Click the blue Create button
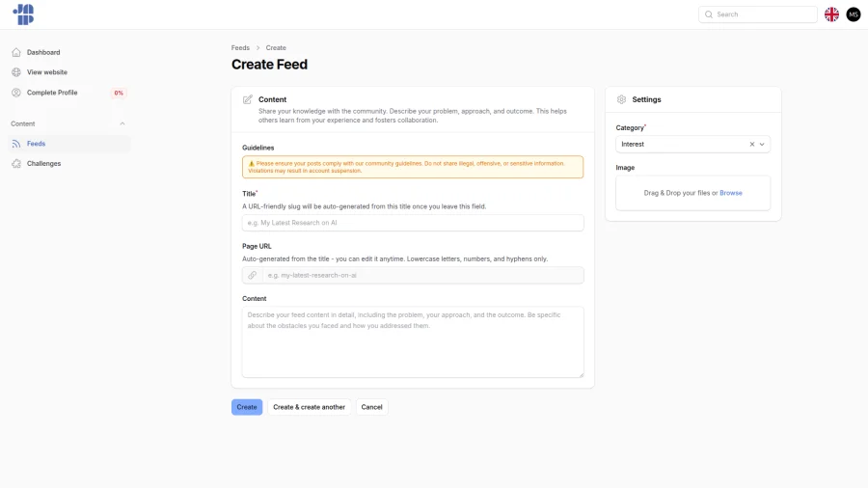Image resolution: width=868 pixels, height=488 pixels. (247, 407)
